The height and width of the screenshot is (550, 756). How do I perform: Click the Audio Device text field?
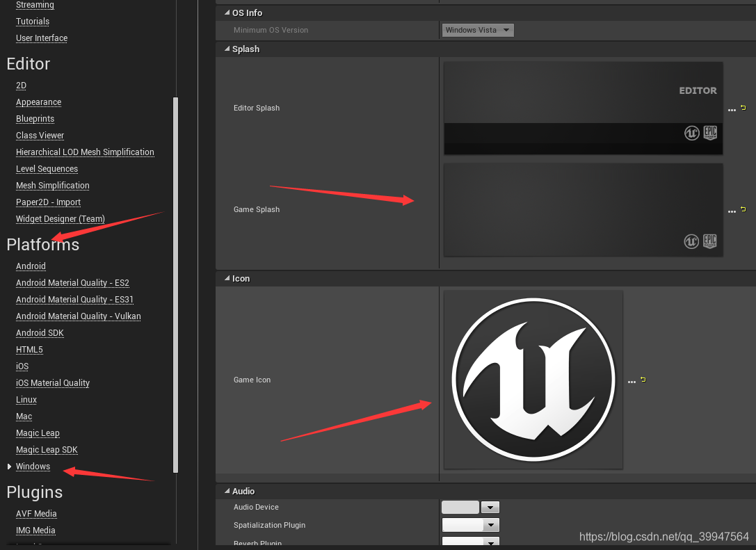click(460, 507)
